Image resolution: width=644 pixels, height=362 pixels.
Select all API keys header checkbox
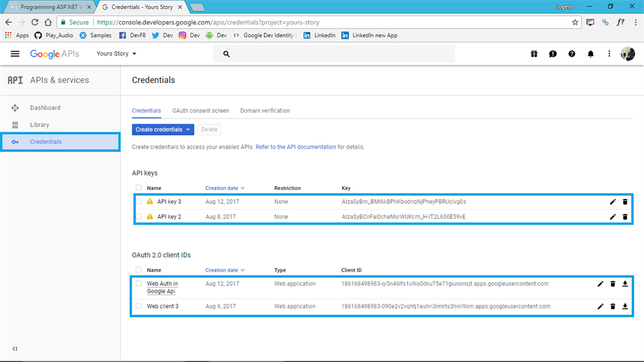[x=138, y=188]
